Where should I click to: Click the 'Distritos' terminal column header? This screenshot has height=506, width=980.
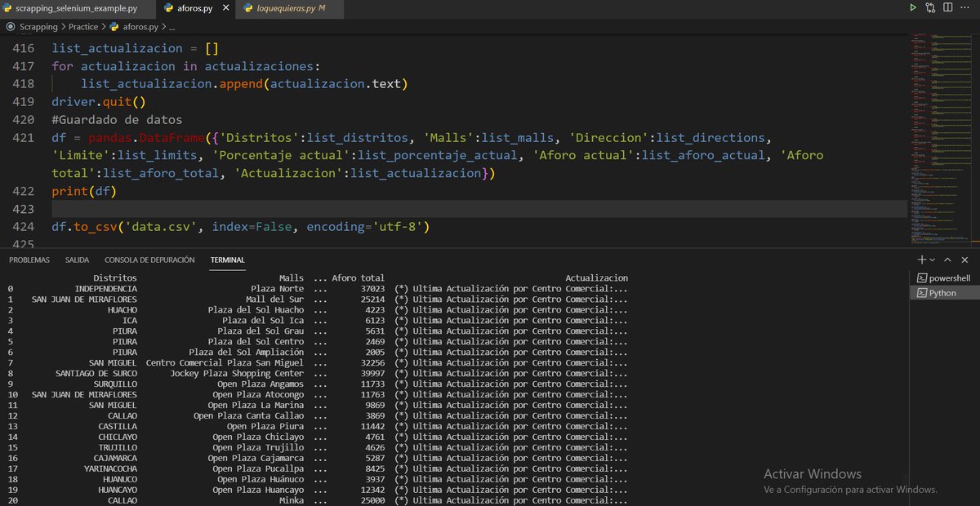click(x=115, y=278)
